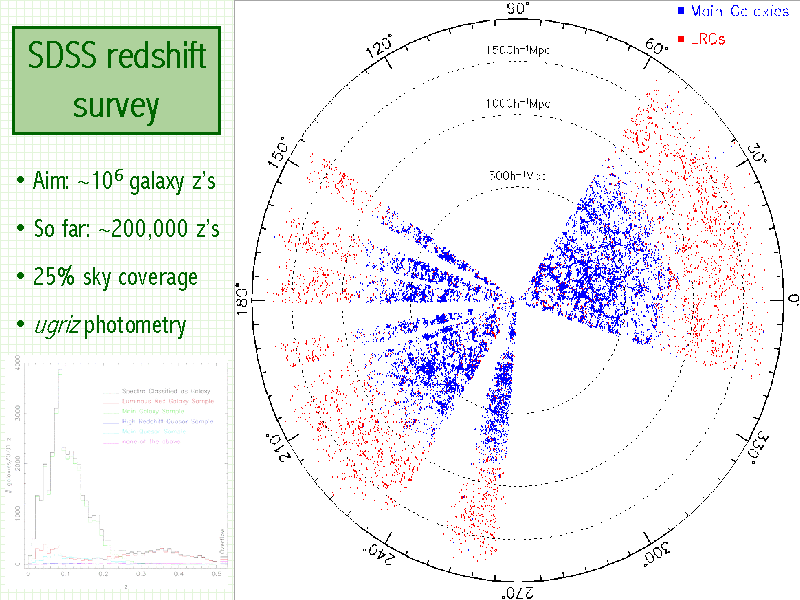
Task: Select the "500h⁻¹Mpc" radius label
Action: point(517,176)
